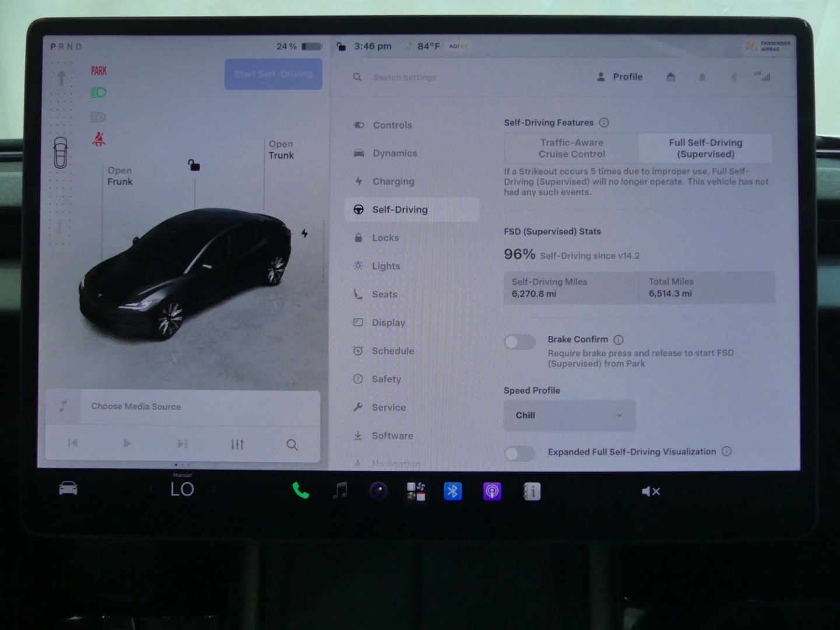This screenshot has height=630, width=840.
Task: Tap the charge port lightning icon
Action: (x=304, y=233)
